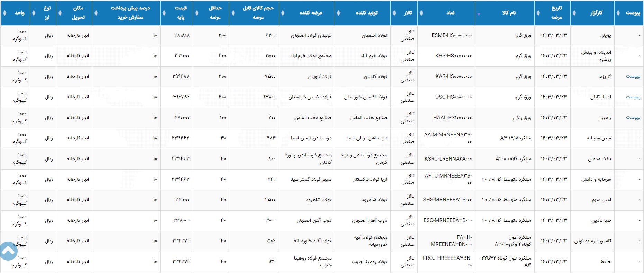The height and width of the screenshot is (273, 644).
Task: Click base price "۲۹۹۰۰۰"
Action: (x=182, y=56)
